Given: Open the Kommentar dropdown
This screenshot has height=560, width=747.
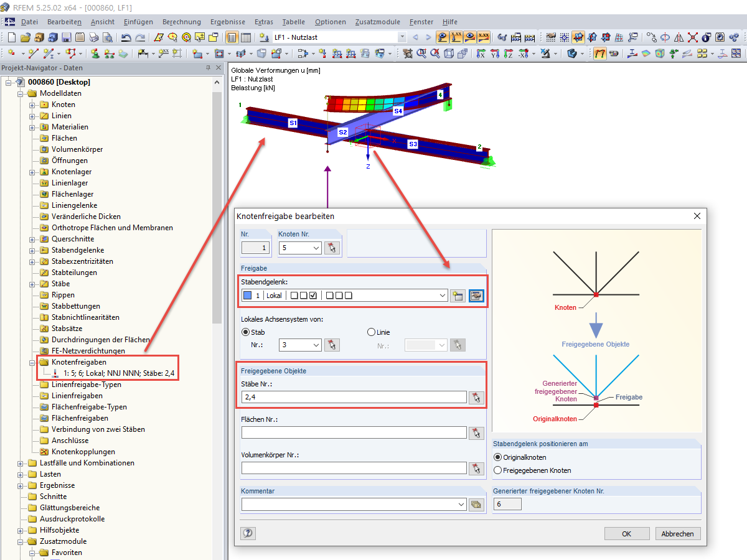Looking at the screenshot, I should pos(461,505).
